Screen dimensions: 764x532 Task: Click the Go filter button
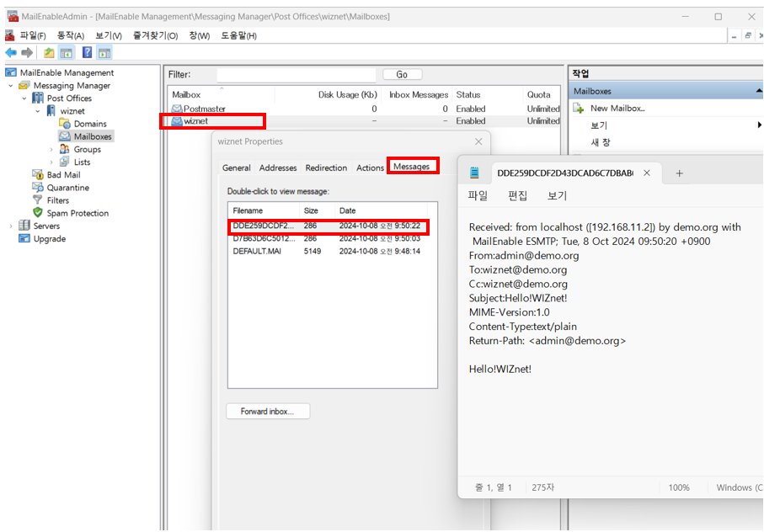tap(402, 74)
